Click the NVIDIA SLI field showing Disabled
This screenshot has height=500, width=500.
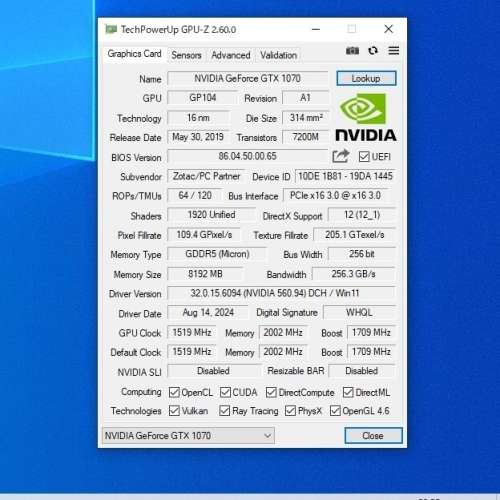pos(214,371)
